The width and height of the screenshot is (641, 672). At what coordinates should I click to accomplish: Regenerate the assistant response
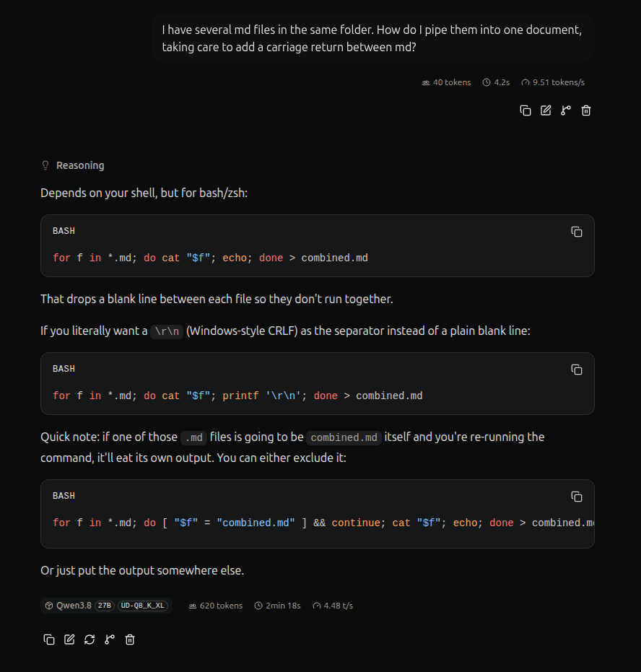tap(89, 640)
